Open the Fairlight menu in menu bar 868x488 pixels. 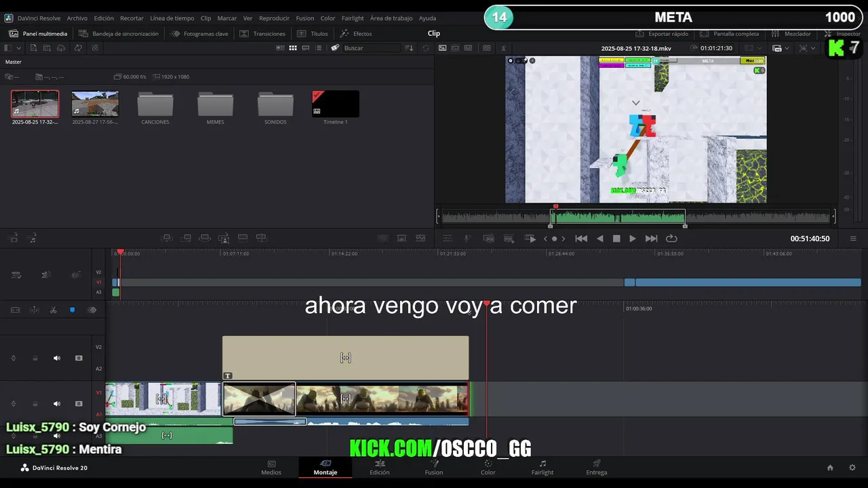click(x=353, y=18)
